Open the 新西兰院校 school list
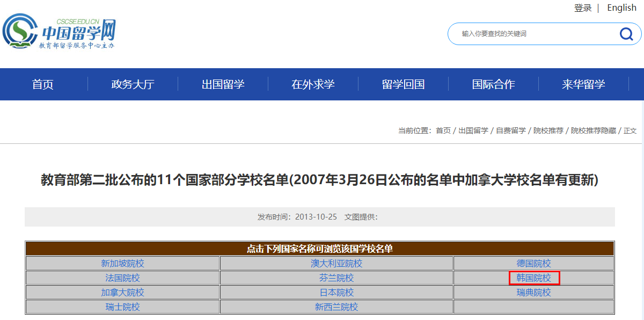Image resolution: width=644 pixels, height=320 pixels. click(337, 307)
